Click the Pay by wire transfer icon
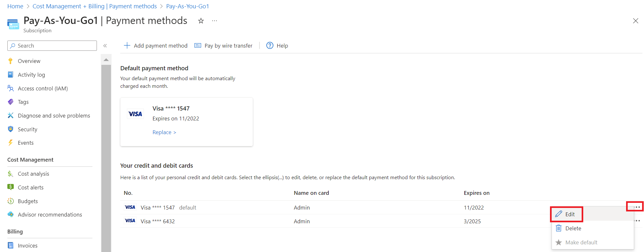This screenshot has height=252, width=644. [198, 45]
